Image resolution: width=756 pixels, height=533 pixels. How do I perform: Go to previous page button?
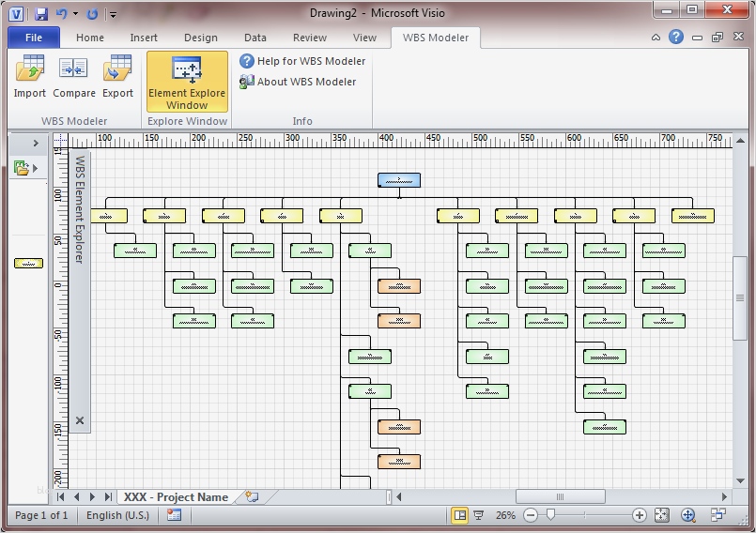coord(76,496)
